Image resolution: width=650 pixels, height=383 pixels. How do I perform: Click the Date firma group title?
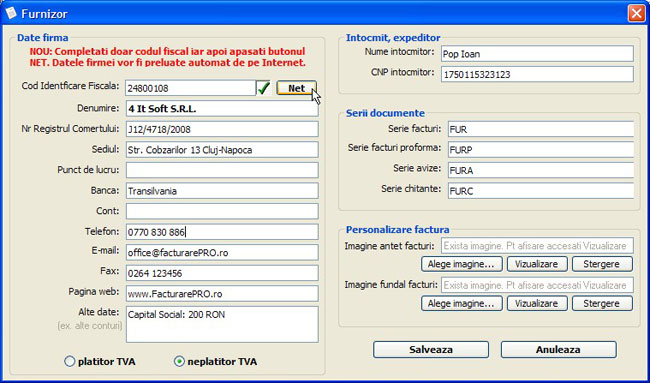(x=43, y=38)
